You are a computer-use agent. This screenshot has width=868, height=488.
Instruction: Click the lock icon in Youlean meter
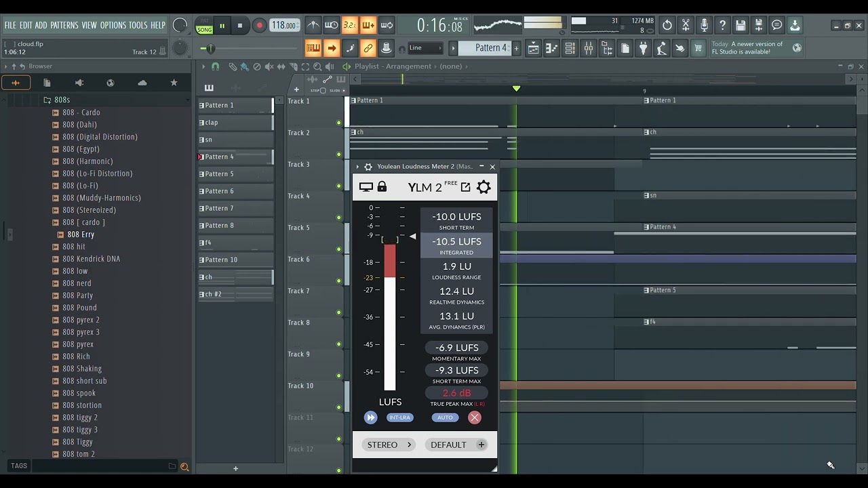tap(382, 187)
